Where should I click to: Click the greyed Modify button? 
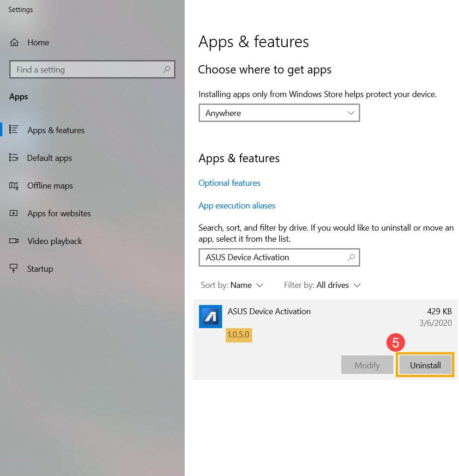coord(367,365)
